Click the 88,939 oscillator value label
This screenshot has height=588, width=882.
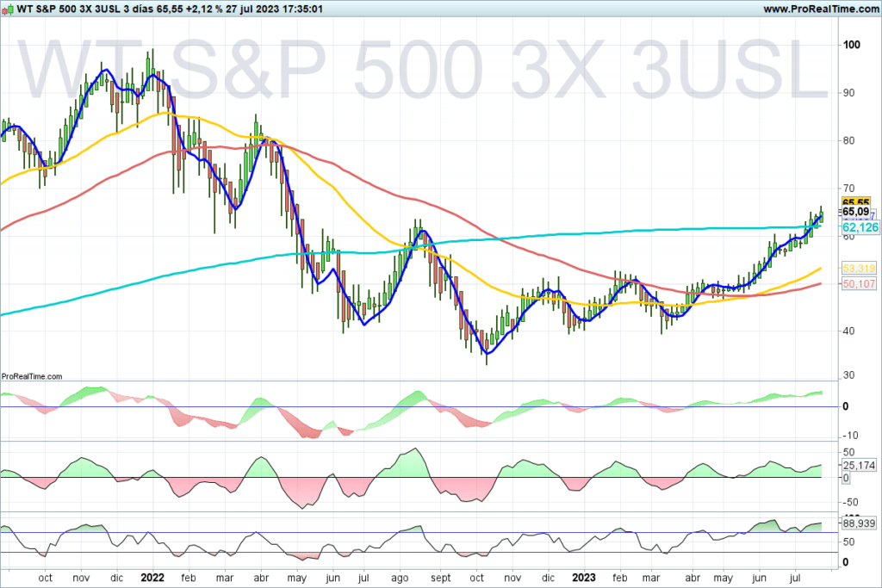[x=859, y=523]
